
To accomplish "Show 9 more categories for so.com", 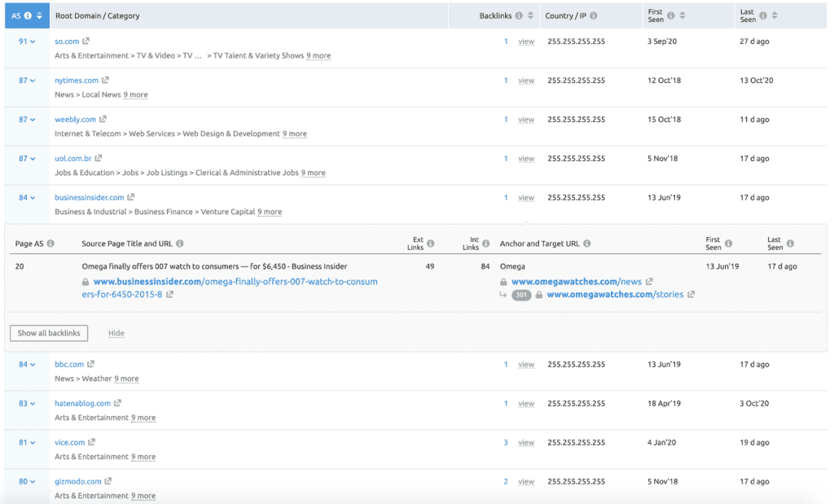I will (318, 55).
